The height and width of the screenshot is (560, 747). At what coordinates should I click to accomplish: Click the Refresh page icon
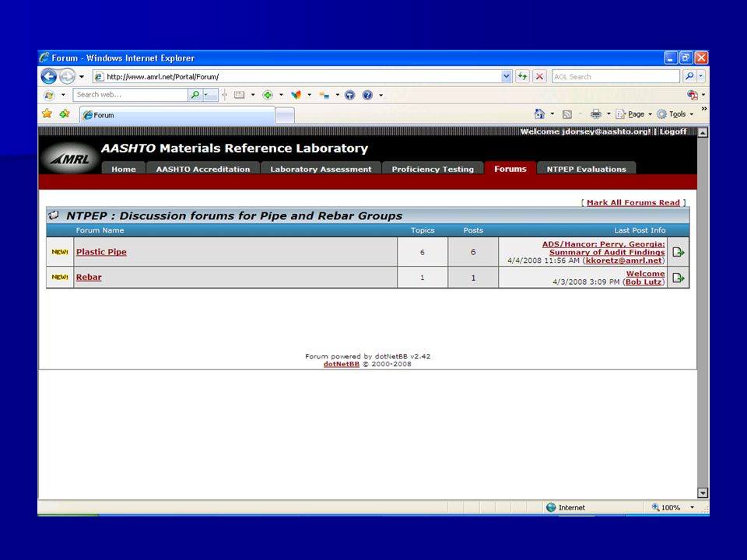click(523, 76)
